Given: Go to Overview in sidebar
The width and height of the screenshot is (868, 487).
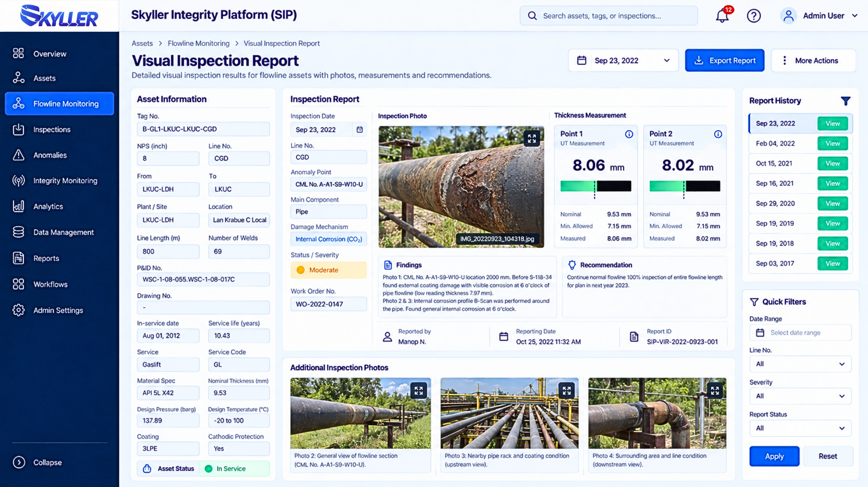Looking at the screenshot, I should click(59, 54).
